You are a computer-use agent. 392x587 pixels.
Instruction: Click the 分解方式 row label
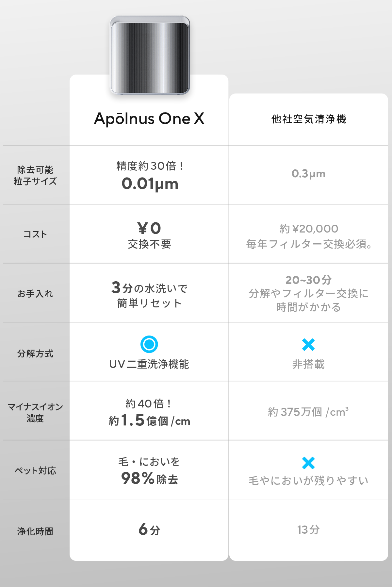pos(35,354)
